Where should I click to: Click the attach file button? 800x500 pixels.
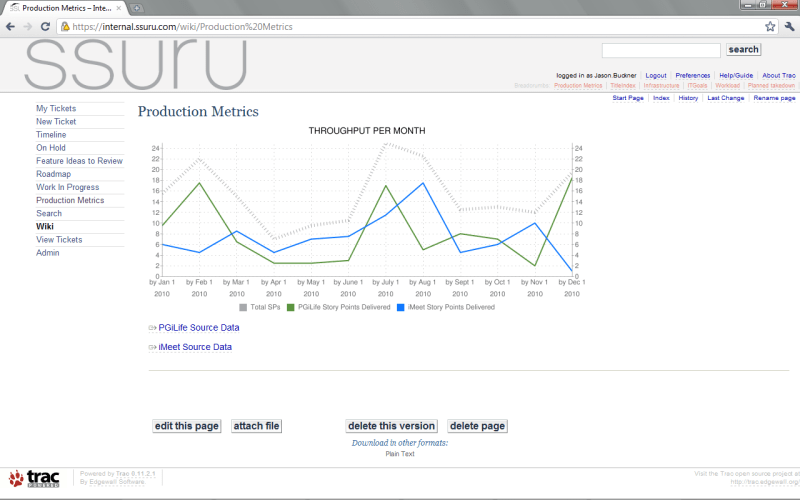pos(257,426)
